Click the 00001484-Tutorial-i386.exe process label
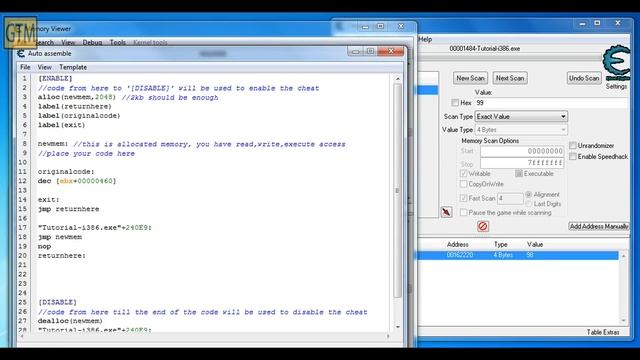The height and width of the screenshot is (360, 640). coord(485,49)
